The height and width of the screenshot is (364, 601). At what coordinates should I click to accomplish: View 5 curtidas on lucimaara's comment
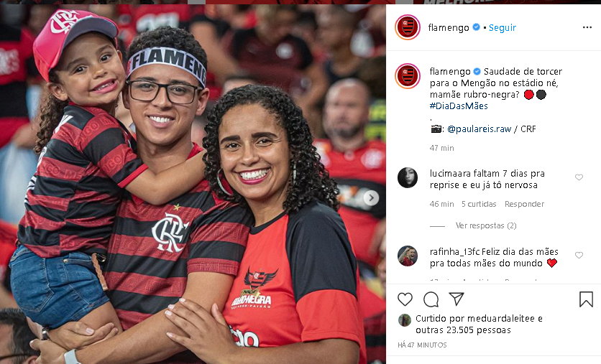tap(479, 204)
